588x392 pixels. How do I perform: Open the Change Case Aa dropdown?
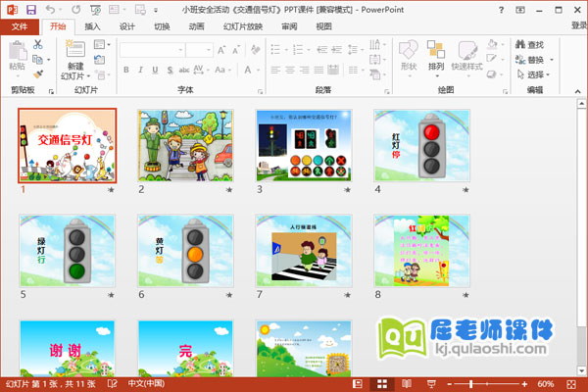pyautogui.click(x=222, y=70)
